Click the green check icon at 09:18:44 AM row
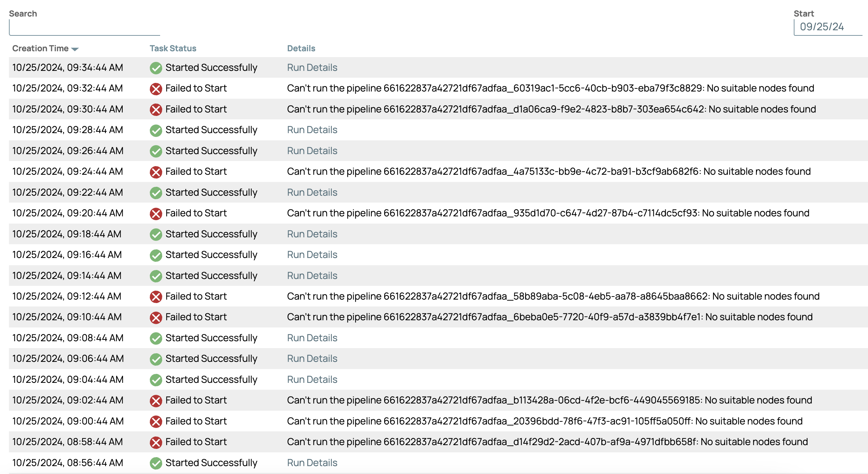This screenshot has width=868, height=474. pyautogui.click(x=156, y=235)
